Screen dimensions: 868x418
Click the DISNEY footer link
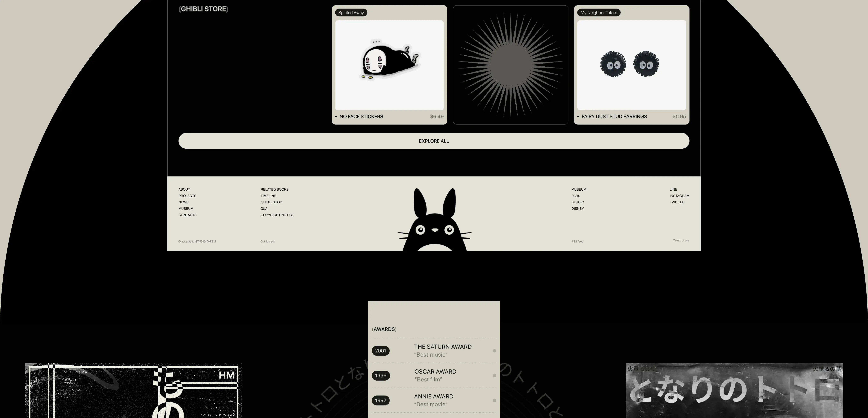[577, 209]
